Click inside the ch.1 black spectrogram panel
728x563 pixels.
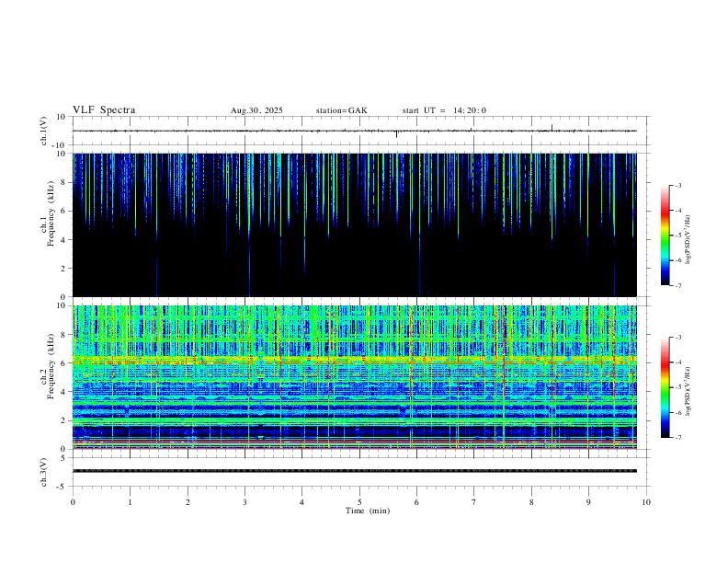click(x=355, y=224)
